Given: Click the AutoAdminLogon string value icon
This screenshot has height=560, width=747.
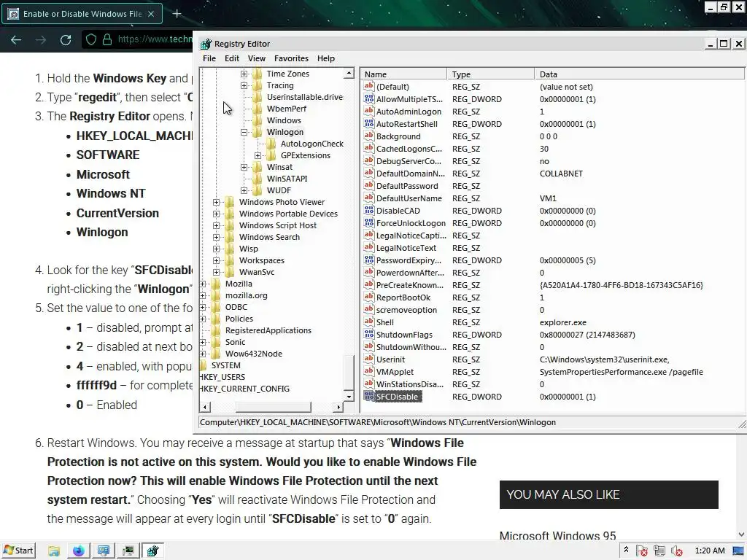Looking at the screenshot, I should coord(368,111).
